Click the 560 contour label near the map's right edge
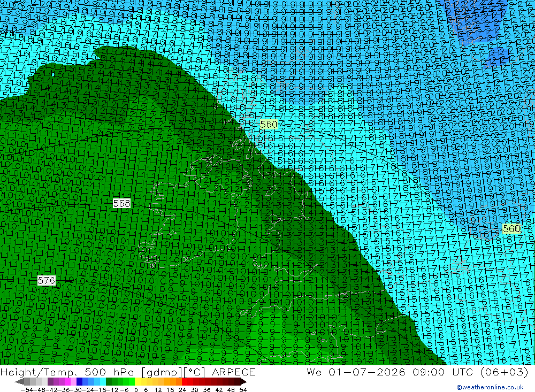This screenshot has width=535, height=392. tap(511, 228)
